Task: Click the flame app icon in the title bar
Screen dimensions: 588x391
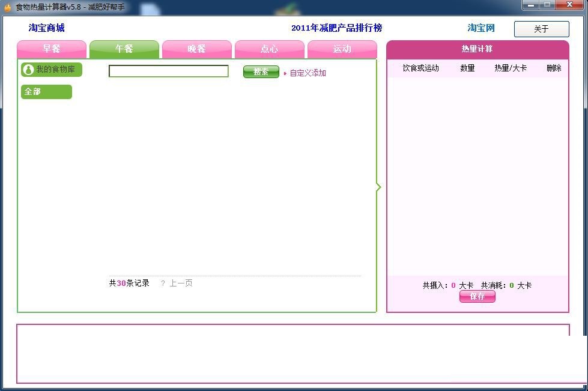Action: pos(7,7)
